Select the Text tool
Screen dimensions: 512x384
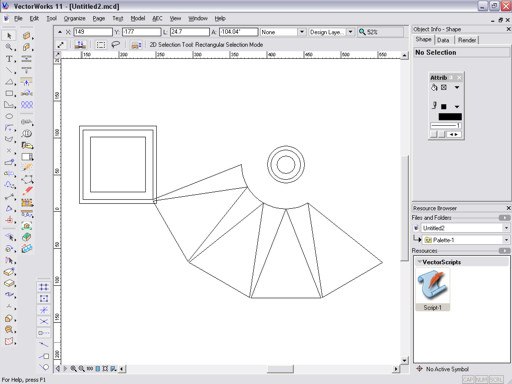tap(9, 59)
